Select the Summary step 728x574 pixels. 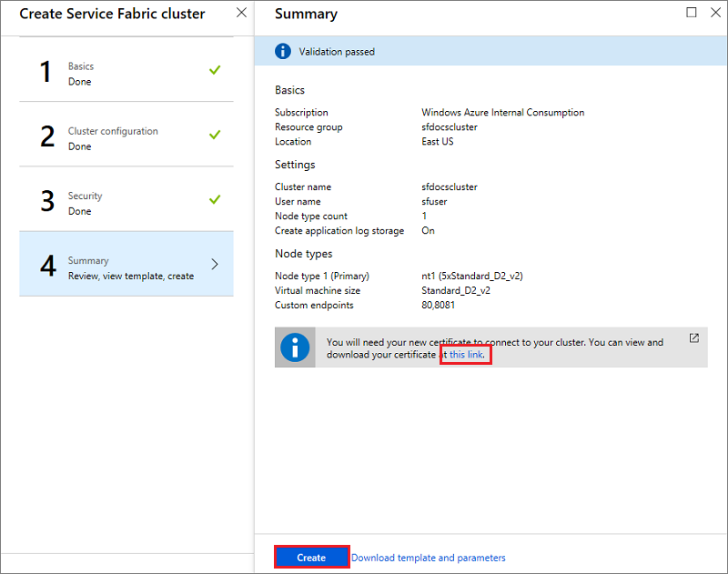pos(126,264)
